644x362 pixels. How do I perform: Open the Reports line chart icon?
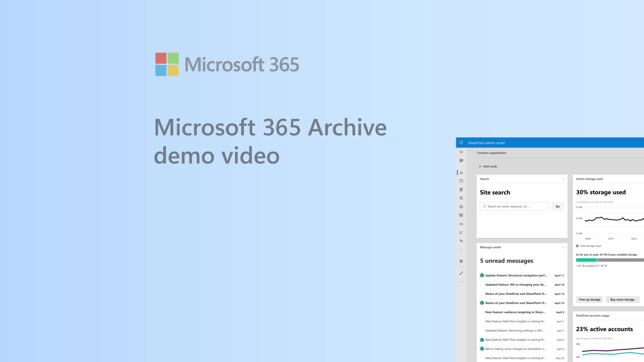click(461, 232)
